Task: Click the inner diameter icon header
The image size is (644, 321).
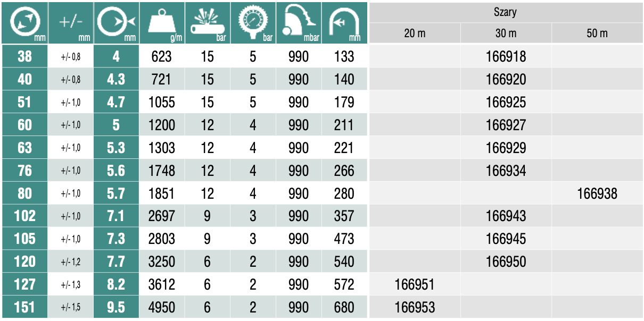Action: coord(24,22)
